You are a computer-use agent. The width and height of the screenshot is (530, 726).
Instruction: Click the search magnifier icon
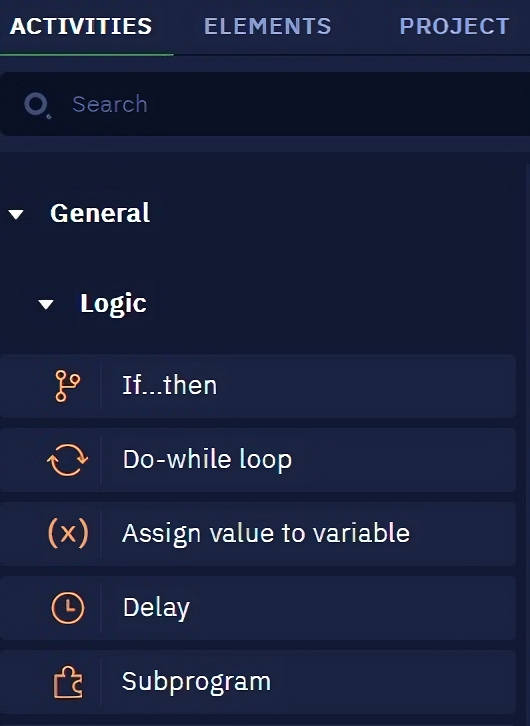coord(37,105)
